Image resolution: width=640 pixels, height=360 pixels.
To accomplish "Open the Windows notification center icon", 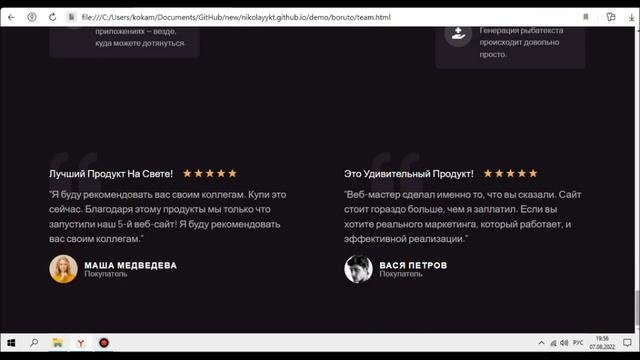I will [627, 343].
